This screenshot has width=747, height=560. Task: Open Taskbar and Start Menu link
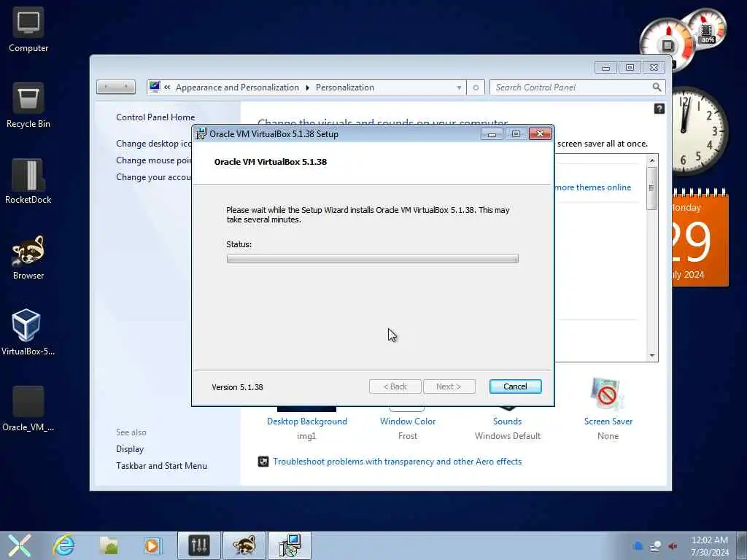click(161, 466)
